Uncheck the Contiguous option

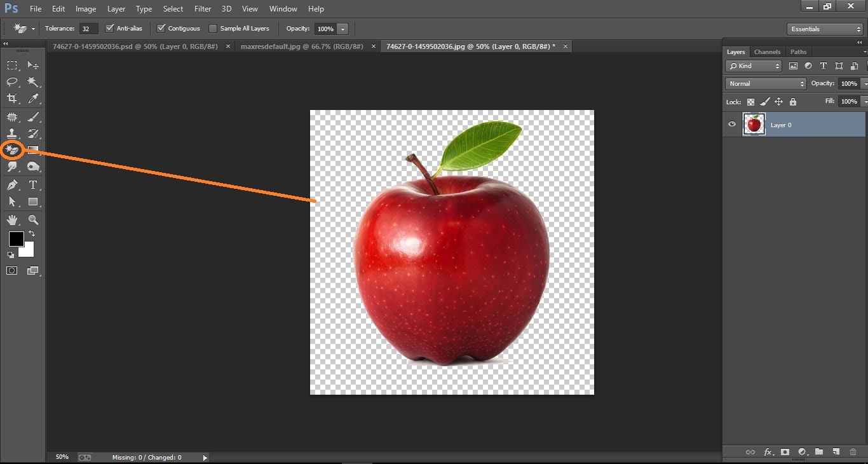161,28
